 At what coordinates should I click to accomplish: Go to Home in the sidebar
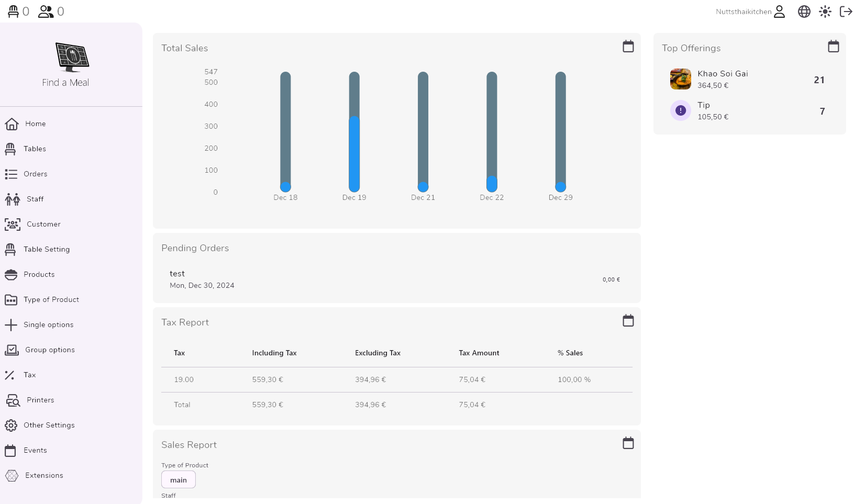click(x=35, y=124)
